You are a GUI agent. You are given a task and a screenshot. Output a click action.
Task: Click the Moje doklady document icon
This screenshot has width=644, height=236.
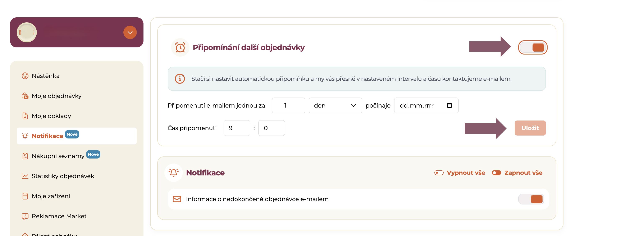pyautogui.click(x=25, y=116)
